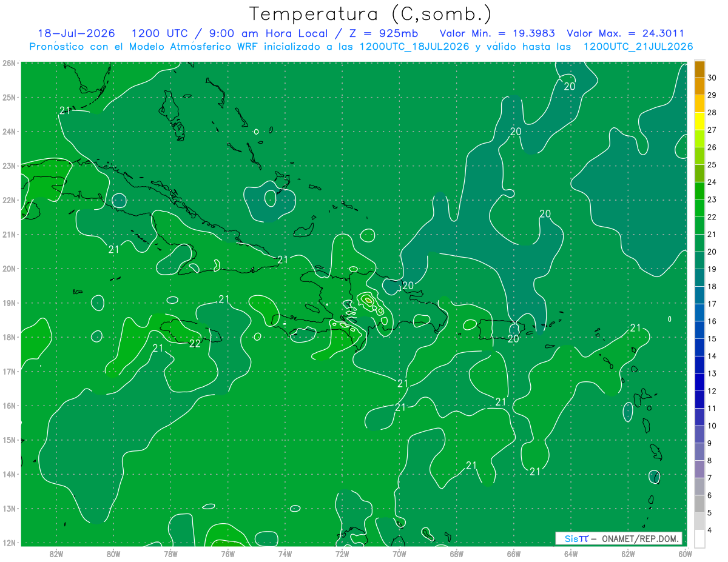Click the '12N' latitude axis label
This screenshot has width=728, height=562.
(x=8, y=543)
